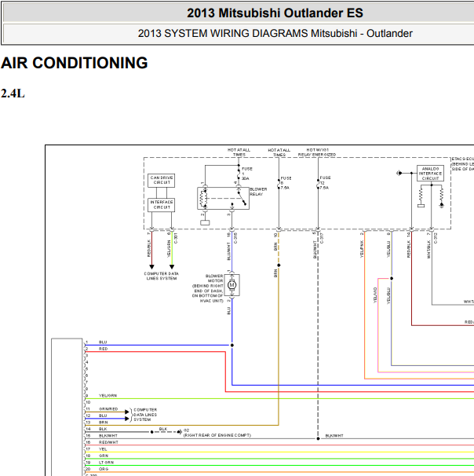Click the RED/BLK wire arrowhead
This screenshot has width=474, height=476.
coord(152,267)
